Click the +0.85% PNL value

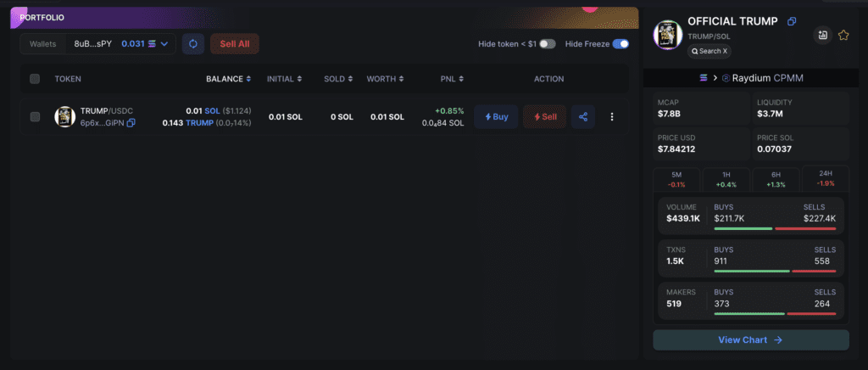click(x=449, y=111)
